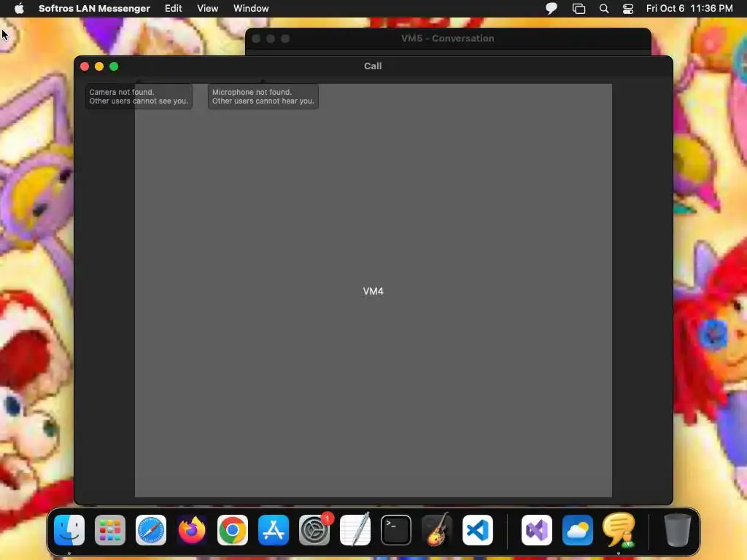Open the Trash from the Dock
This screenshot has width=747, height=560.
point(678,529)
